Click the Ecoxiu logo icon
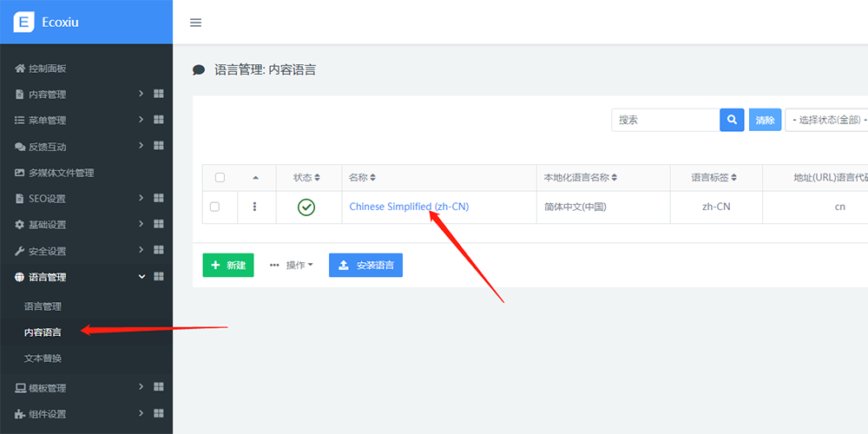 (x=23, y=22)
